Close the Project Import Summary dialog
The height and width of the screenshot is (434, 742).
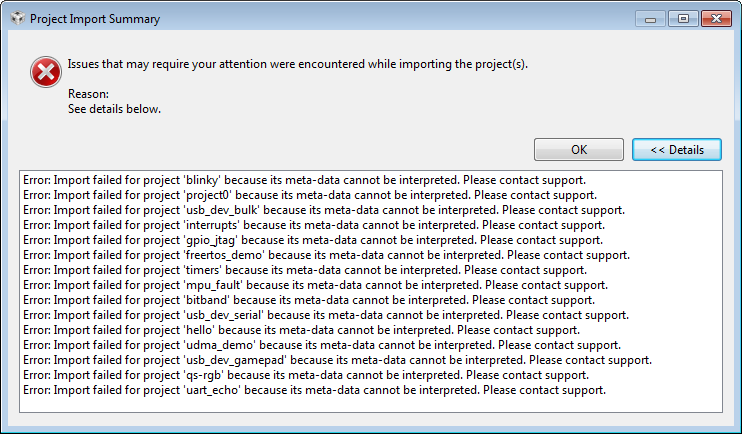[x=716, y=19]
